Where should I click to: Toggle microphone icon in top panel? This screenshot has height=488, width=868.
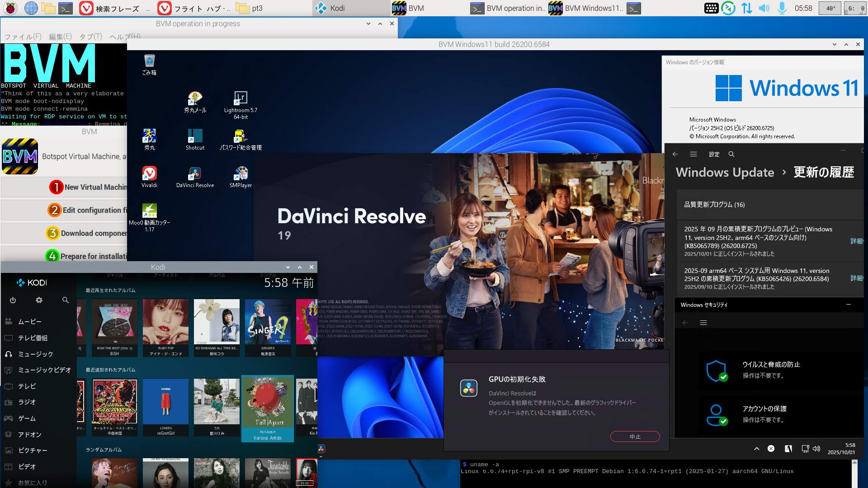tap(782, 8)
